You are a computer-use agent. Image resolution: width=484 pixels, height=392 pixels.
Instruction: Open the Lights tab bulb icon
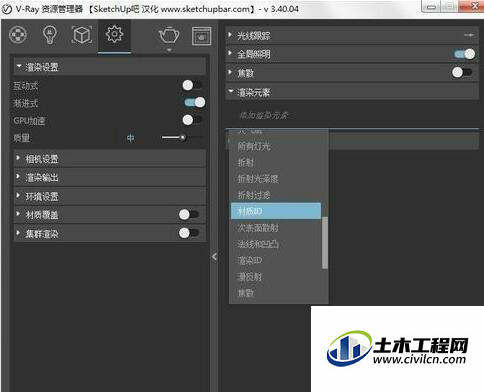(50, 35)
